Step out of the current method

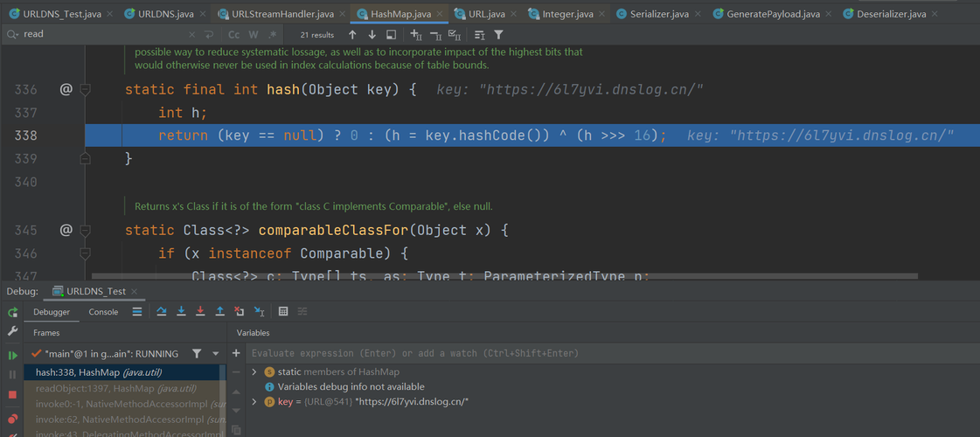(220, 311)
